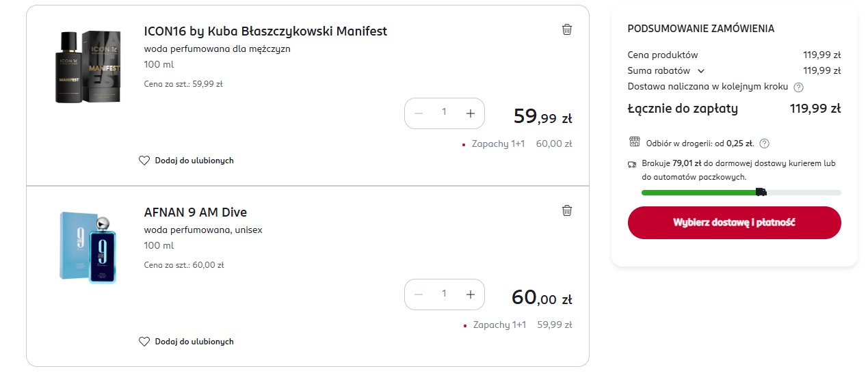868x384 pixels.
Task: Open info icon next to drugstore pickup
Action: click(765, 143)
